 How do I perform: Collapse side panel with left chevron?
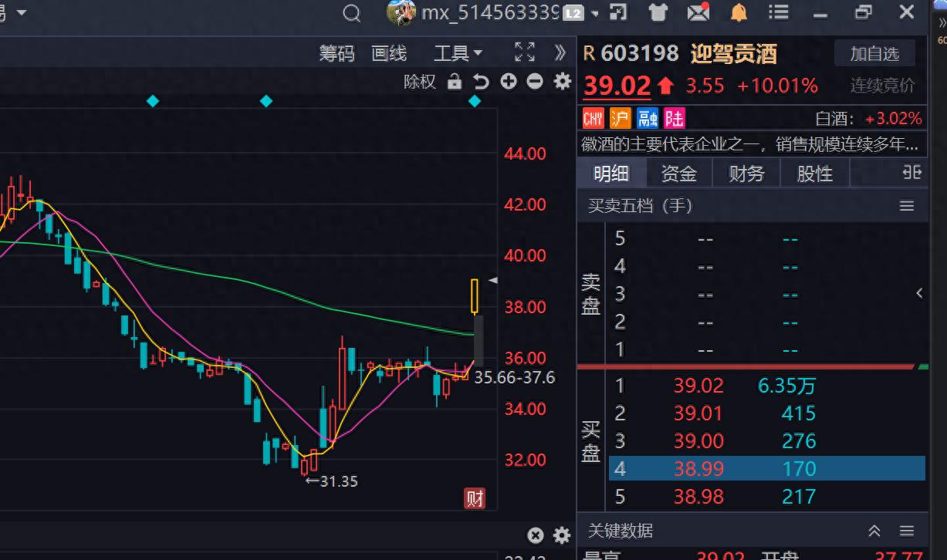click(x=919, y=292)
